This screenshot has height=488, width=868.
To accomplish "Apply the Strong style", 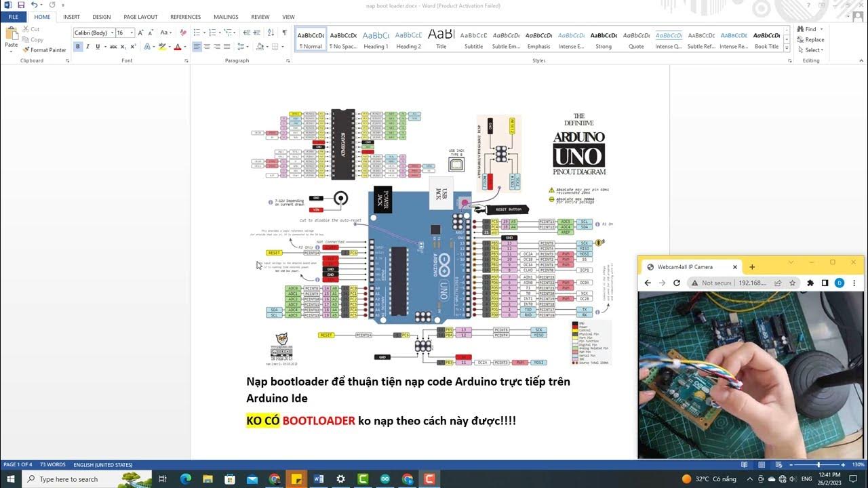I will 604,40.
